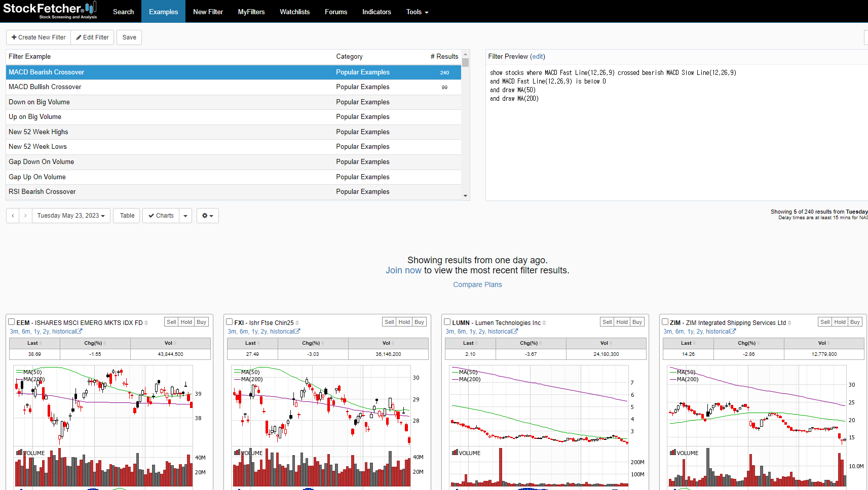Switch to Table view
The height and width of the screenshot is (490, 868).
[x=127, y=216]
